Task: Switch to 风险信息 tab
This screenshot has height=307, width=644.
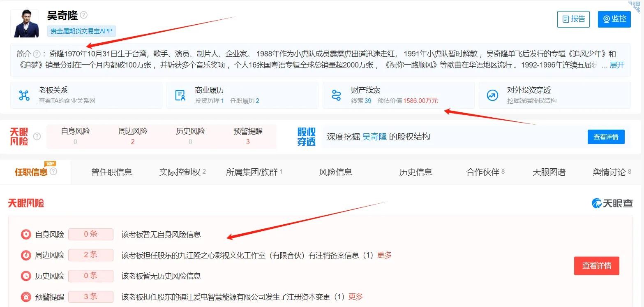Action: (336, 172)
